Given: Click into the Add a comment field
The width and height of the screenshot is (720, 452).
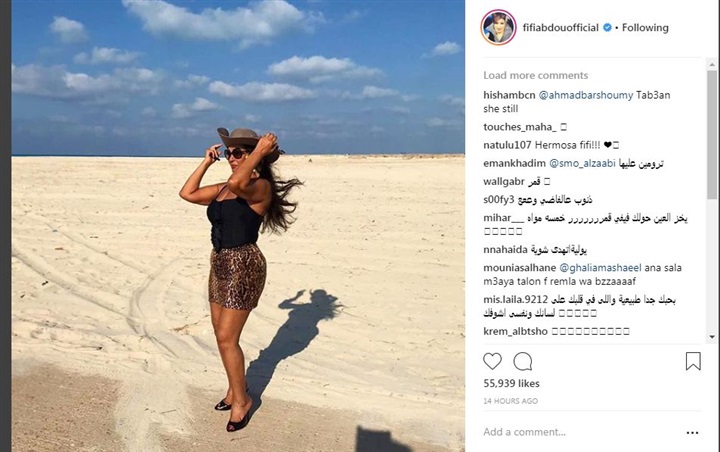Looking at the screenshot, I should 581,432.
